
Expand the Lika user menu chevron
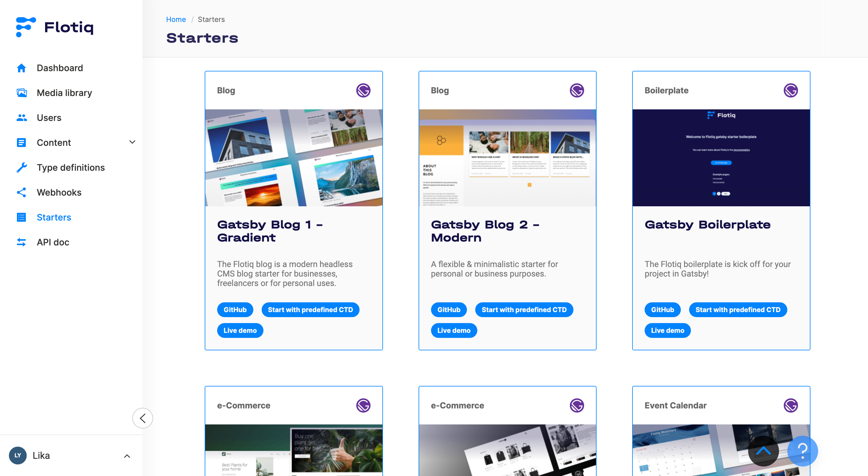[127, 456]
